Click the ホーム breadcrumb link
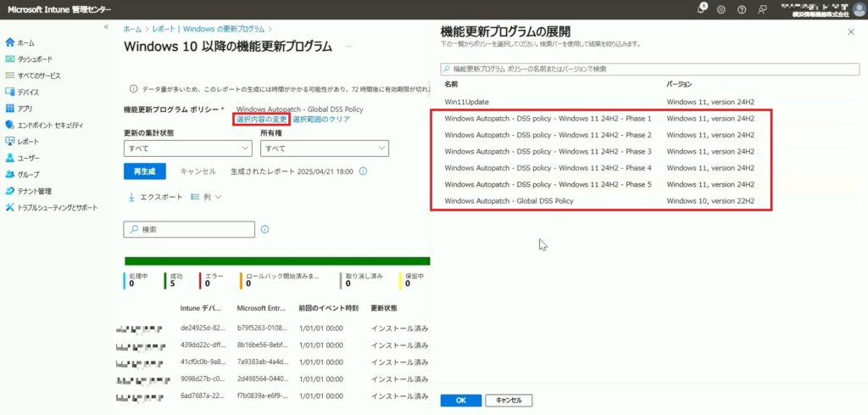 coord(131,29)
